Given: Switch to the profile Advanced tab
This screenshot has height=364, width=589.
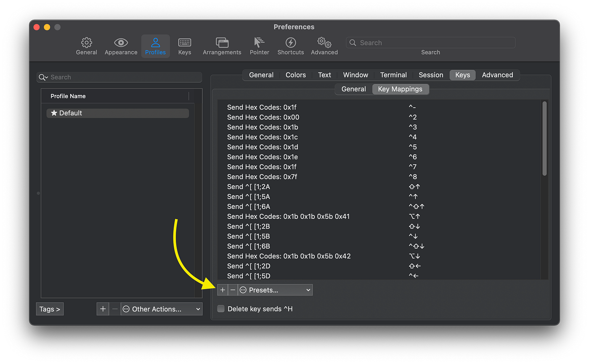Looking at the screenshot, I should click(497, 75).
